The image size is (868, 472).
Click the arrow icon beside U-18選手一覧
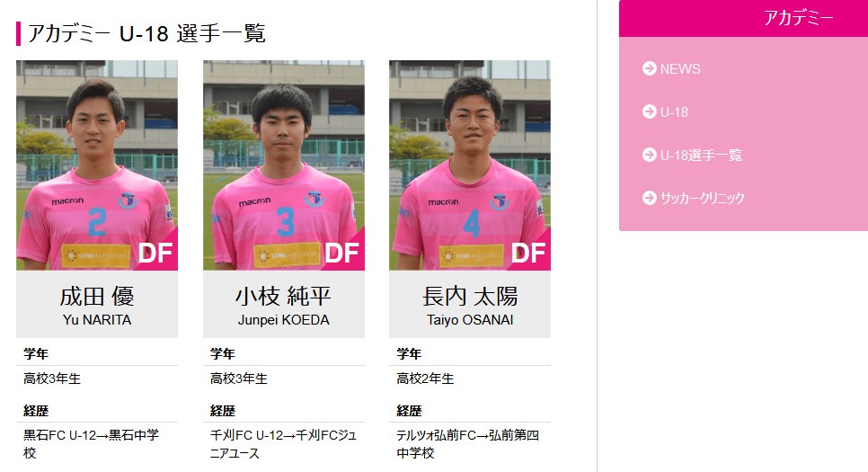click(649, 156)
